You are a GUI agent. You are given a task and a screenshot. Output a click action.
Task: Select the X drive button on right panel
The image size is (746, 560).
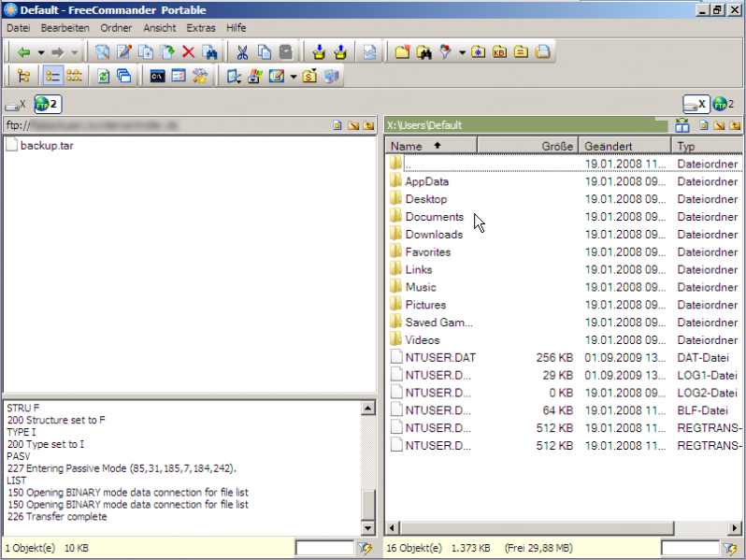696,104
